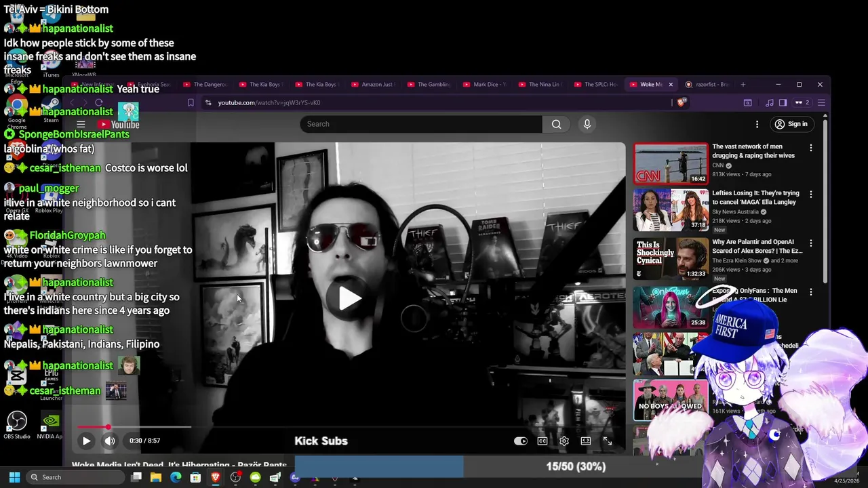
Task: Switch to 'razorfist - Brave' tab
Action: 707,85
